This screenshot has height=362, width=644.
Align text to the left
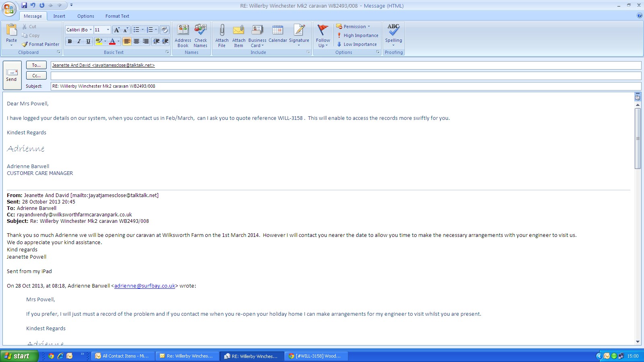(x=127, y=41)
